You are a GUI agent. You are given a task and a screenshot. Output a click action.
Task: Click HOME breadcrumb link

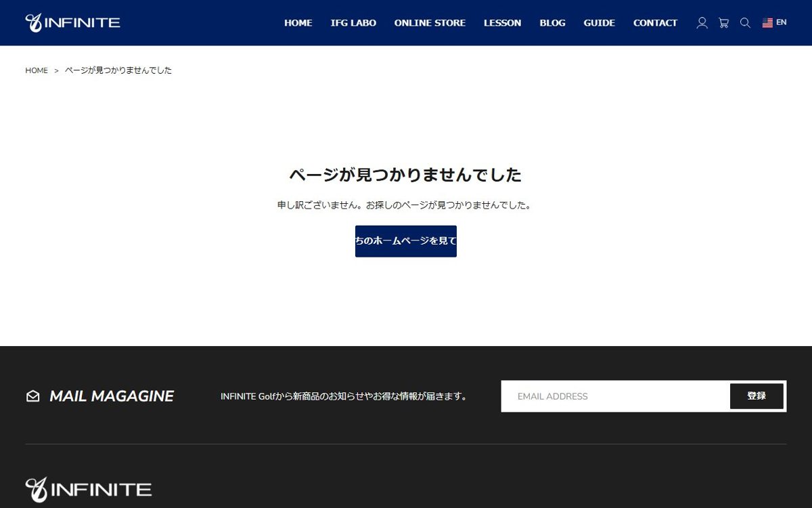(37, 70)
